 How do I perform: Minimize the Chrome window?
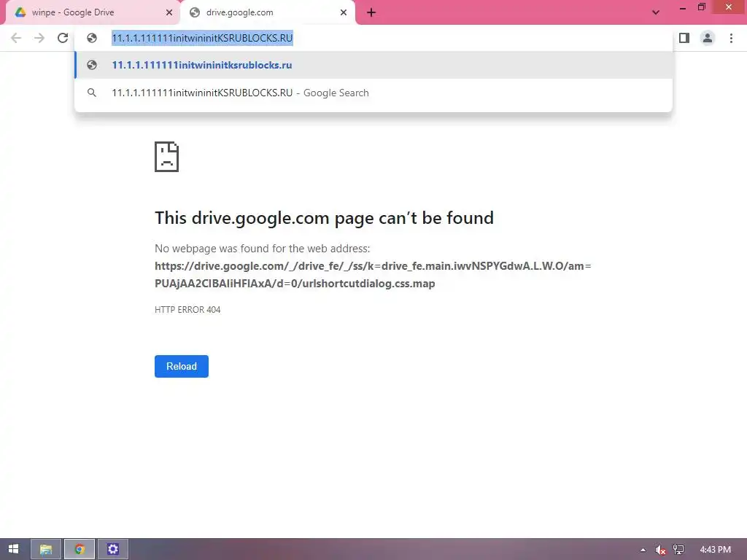[683, 7]
